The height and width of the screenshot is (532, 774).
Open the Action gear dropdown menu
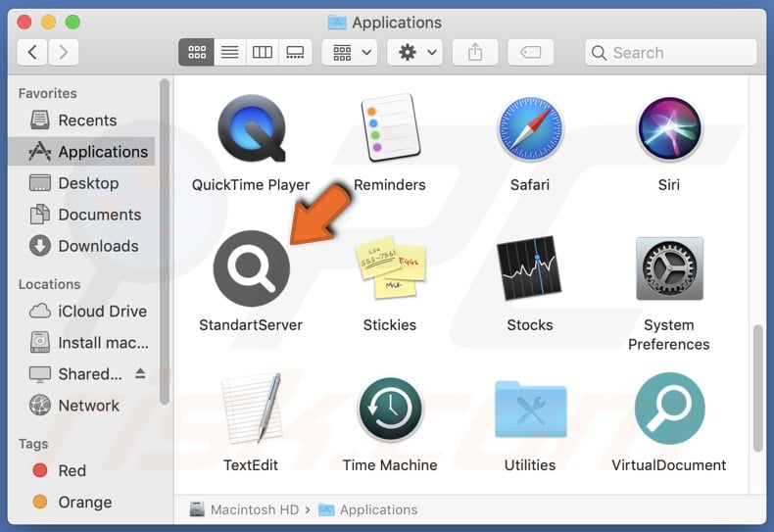click(x=416, y=53)
